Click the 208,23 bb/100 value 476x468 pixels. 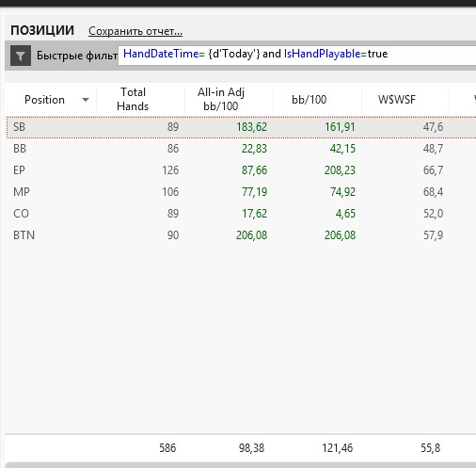pos(340,170)
